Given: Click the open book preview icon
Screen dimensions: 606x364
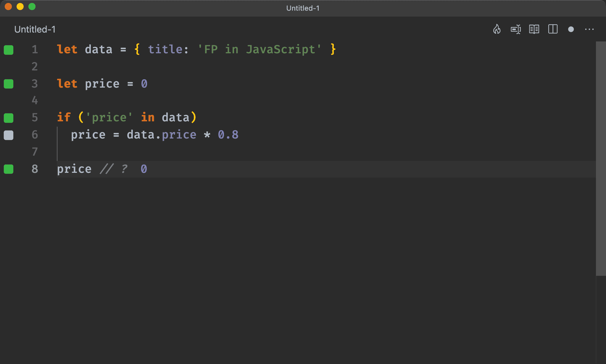Looking at the screenshot, I should (x=534, y=29).
